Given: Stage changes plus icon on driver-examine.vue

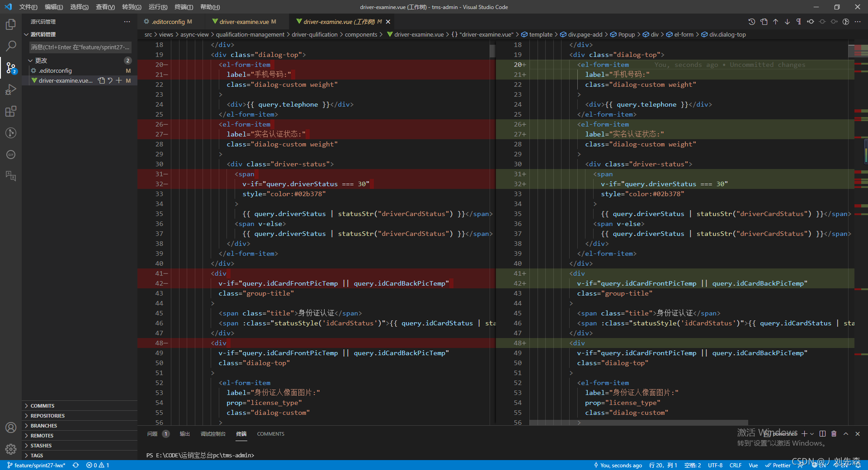Looking at the screenshot, I should pos(119,80).
